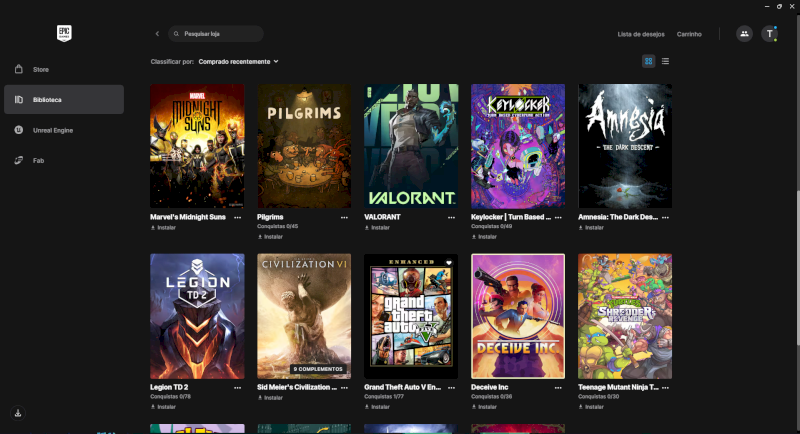The height and width of the screenshot is (434, 800).
Task: Install Sid Meier's Civilization VI
Action: pos(270,398)
